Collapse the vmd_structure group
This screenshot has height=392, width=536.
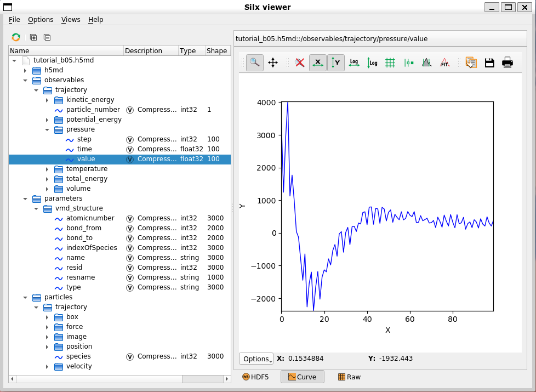[x=36, y=208]
